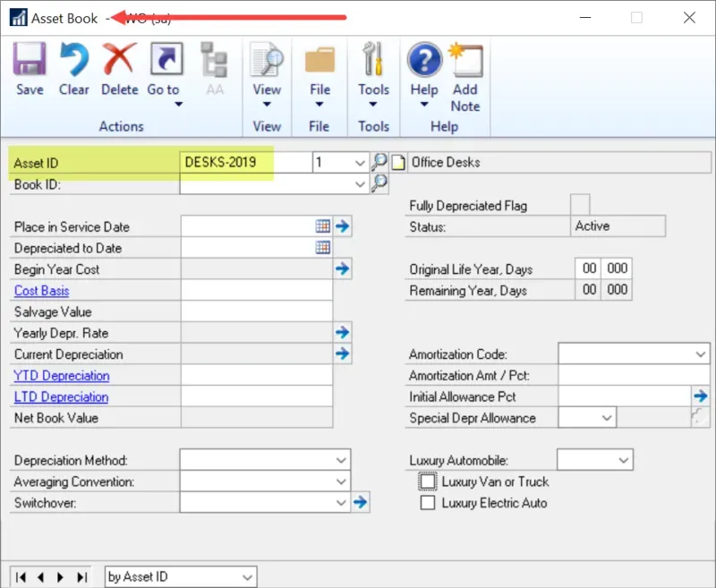Click the Cost Basis link
The width and height of the screenshot is (716, 588).
[x=41, y=291]
